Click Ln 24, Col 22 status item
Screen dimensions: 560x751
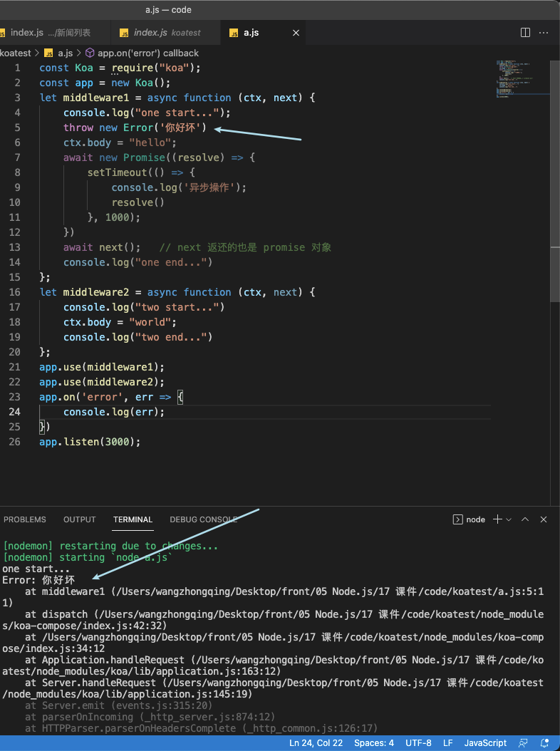[x=316, y=743]
